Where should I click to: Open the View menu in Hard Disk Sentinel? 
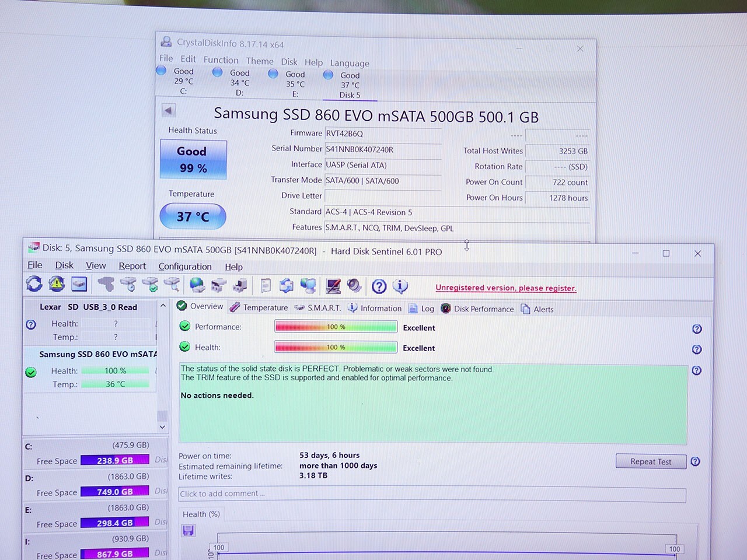click(x=96, y=265)
